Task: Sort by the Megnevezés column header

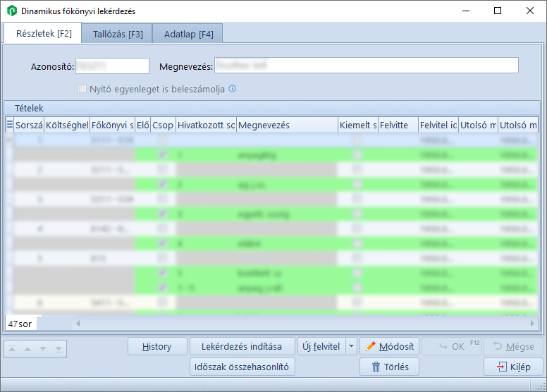Action: click(x=286, y=125)
